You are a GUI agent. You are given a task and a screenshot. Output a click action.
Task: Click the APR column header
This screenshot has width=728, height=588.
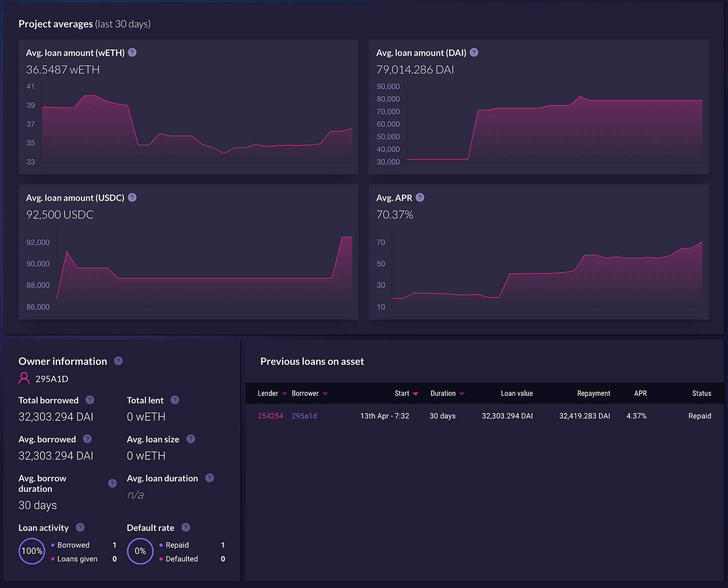coord(640,393)
